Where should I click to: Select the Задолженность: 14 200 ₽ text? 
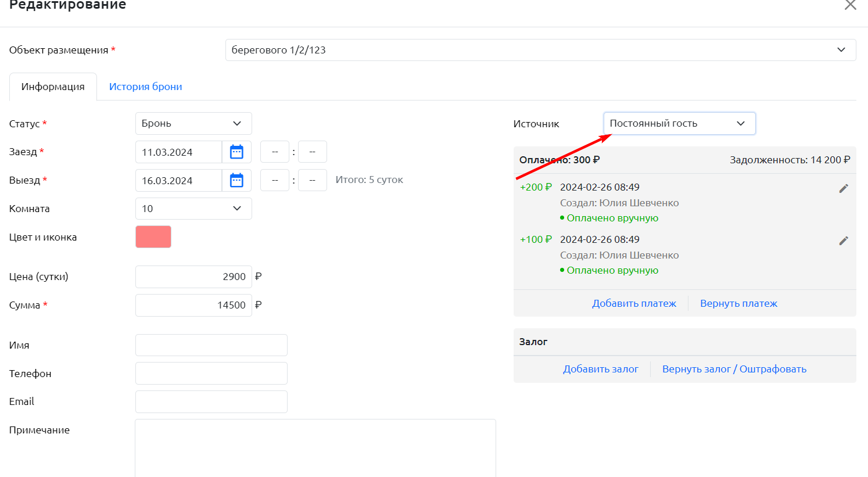click(x=790, y=160)
